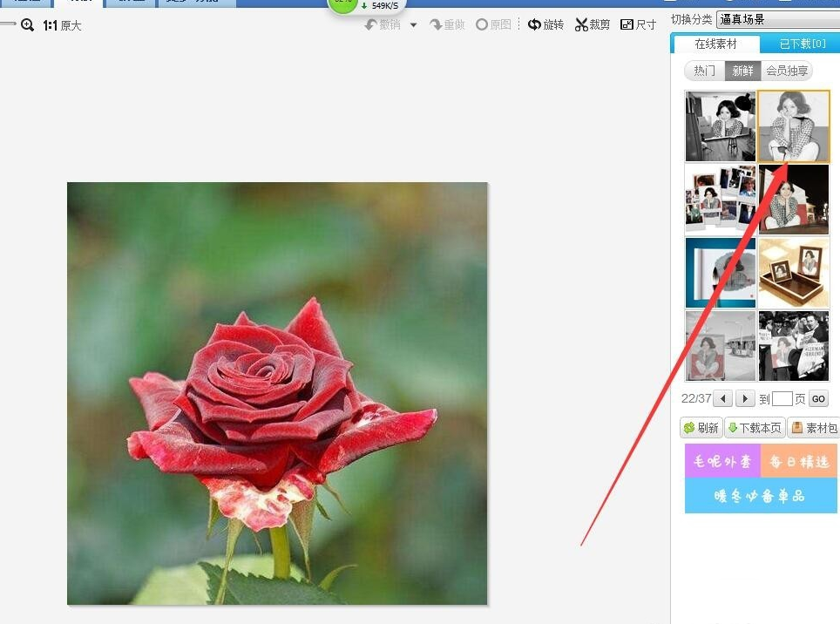
Task: Open the undo history dropdown arrow
Action: tap(414, 24)
